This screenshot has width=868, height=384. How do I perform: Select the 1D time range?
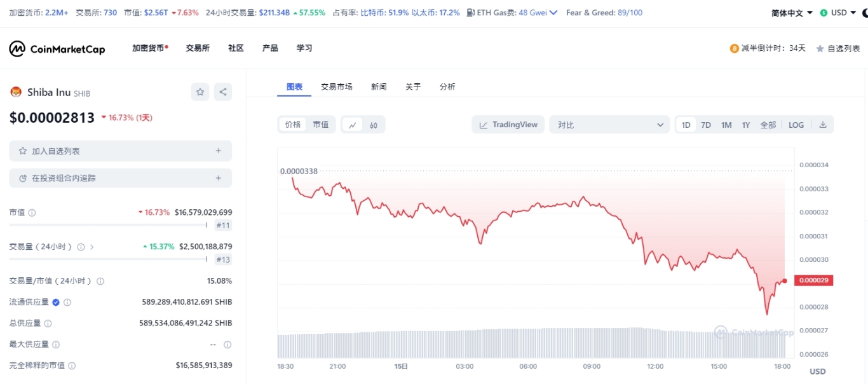(686, 125)
